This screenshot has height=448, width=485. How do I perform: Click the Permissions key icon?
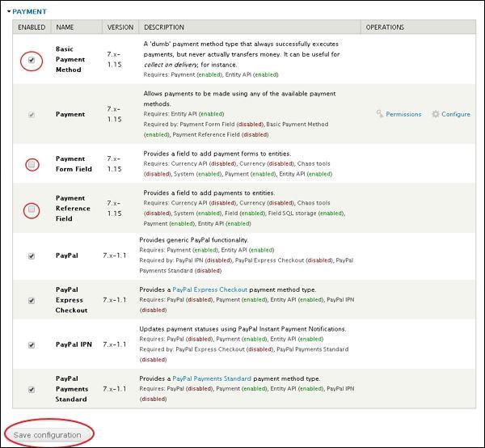[380, 114]
